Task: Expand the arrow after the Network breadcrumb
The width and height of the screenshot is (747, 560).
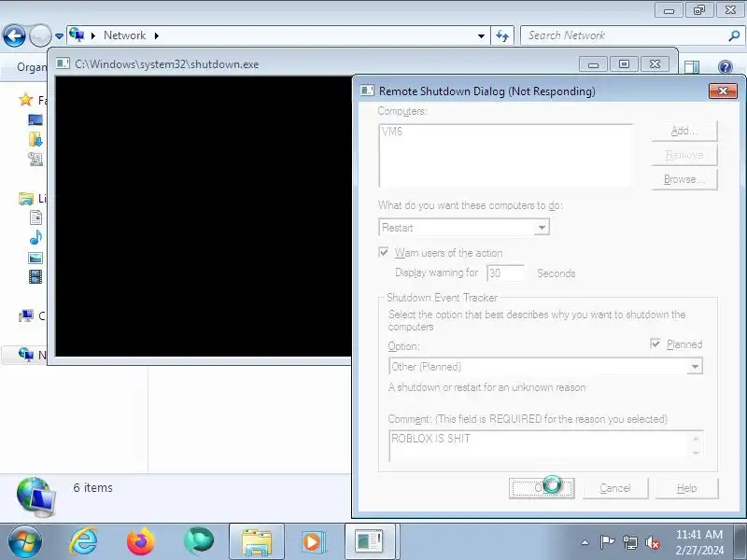Action: pos(156,35)
